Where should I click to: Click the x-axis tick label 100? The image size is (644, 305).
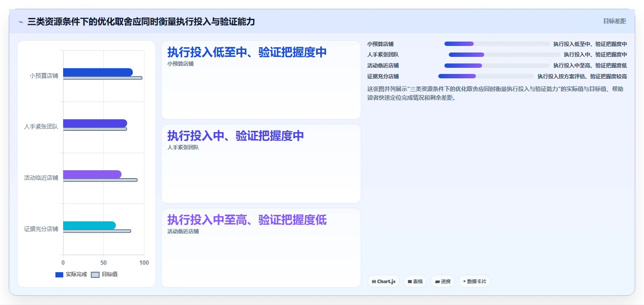pos(144,263)
